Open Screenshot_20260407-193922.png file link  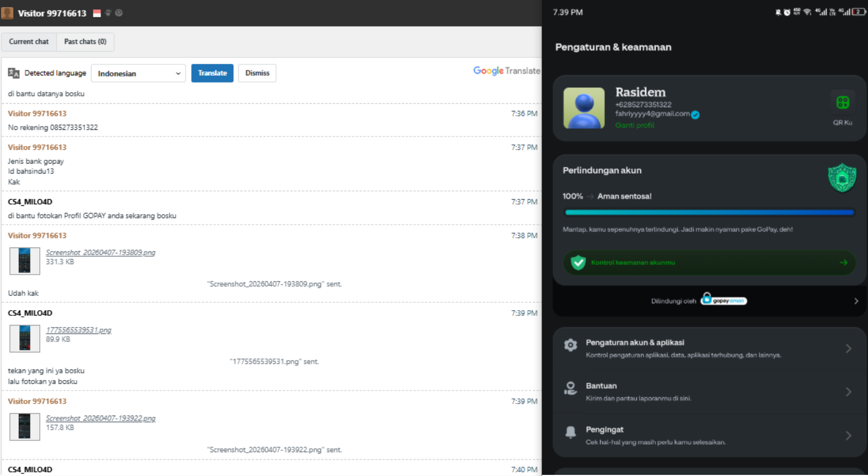100,418
